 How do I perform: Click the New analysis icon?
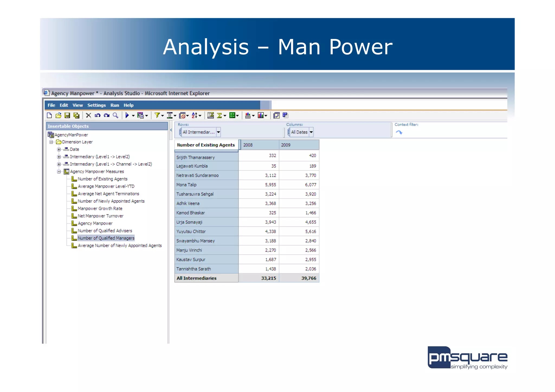pyautogui.click(x=49, y=115)
